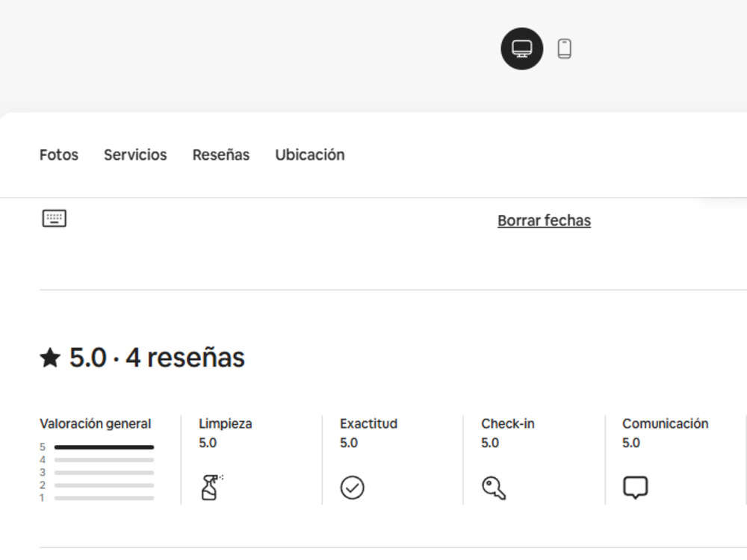Click the Check-in label
747x560 pixels.
tap(508, 424)
